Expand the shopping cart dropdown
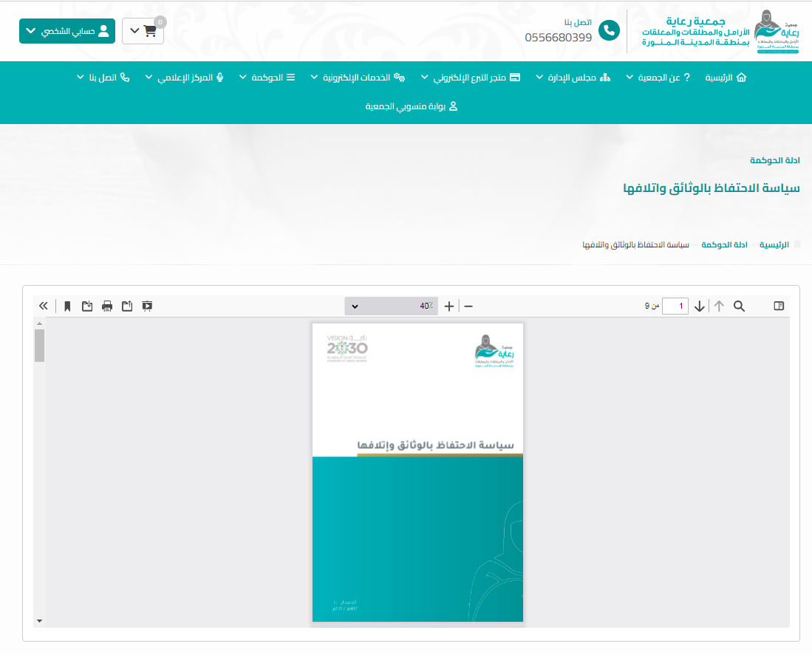 [143, 31]
